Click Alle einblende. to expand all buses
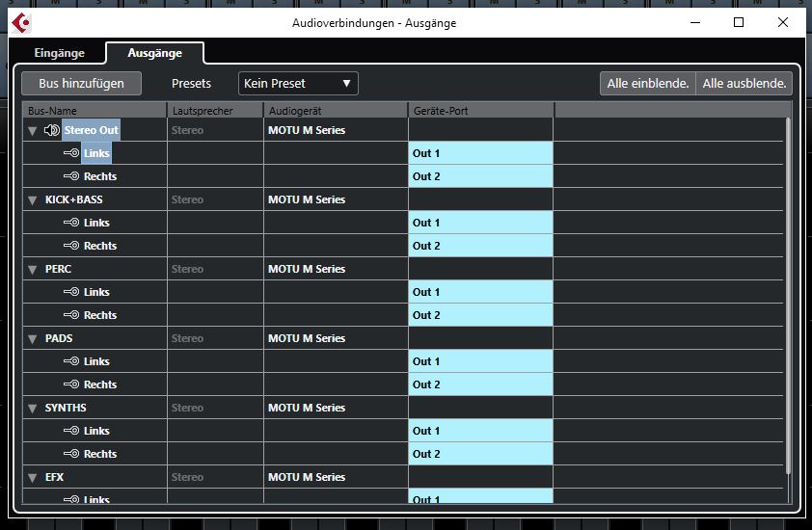 pos(647,84)
